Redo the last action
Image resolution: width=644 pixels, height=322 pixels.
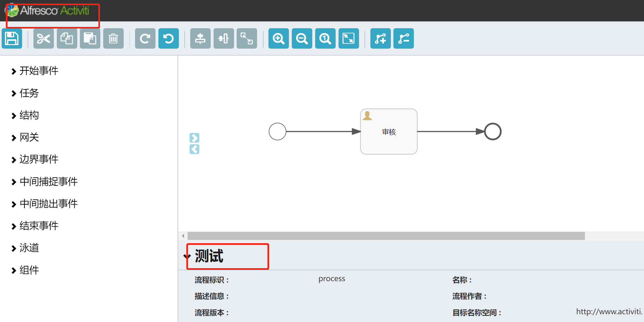[x=145, y=38]
